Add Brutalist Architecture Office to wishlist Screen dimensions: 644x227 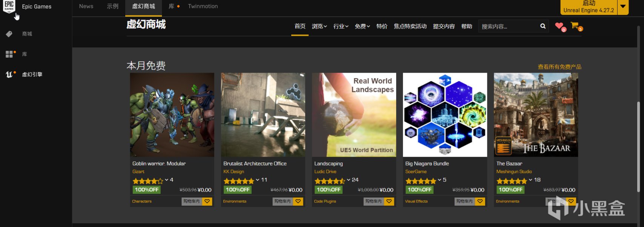(298, 201)
